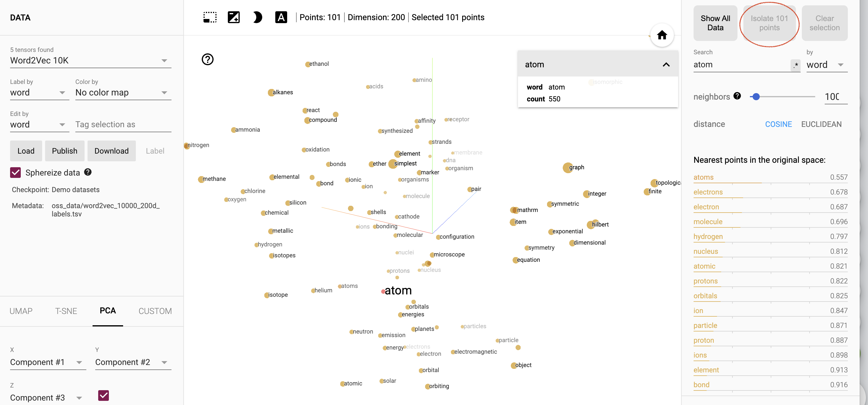
Task: Switch to the T-SNE tab
Action: pyautogui.click(x=65, y=311)
